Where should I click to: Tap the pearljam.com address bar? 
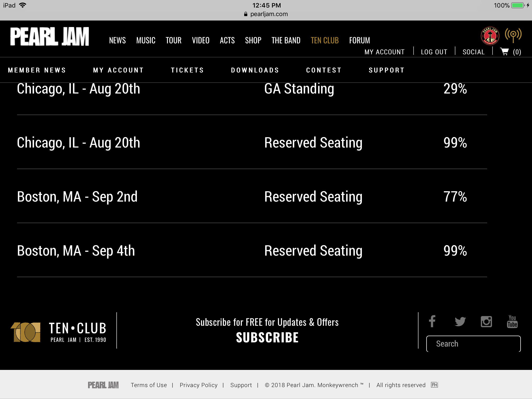point(266,14)
